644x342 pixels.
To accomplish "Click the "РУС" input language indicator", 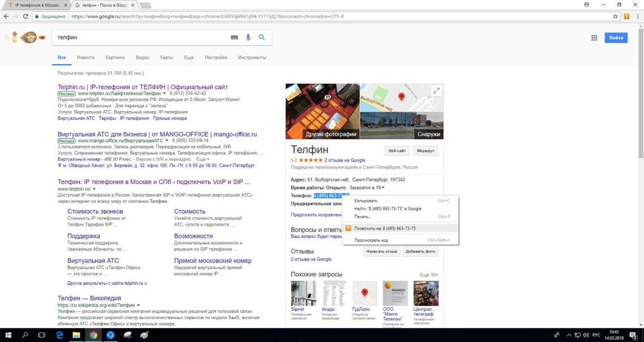I will (x=596, y=335).
